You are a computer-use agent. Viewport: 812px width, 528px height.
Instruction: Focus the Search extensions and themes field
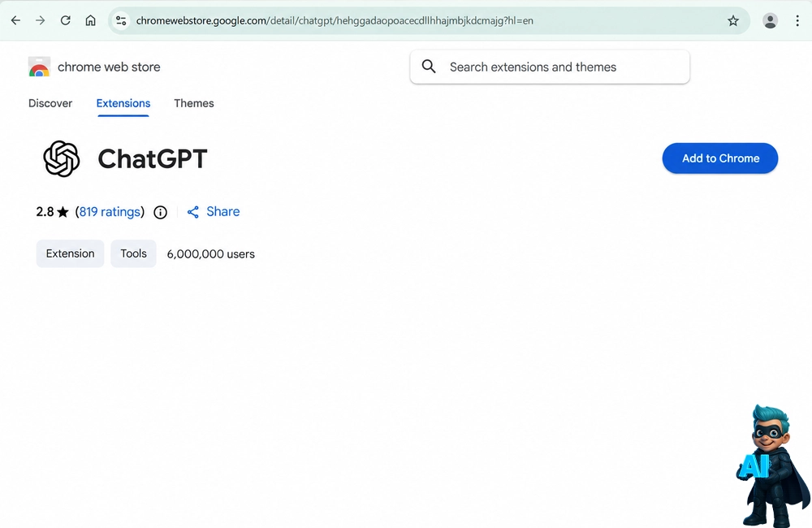pyautogui.click(x=550, y=67)
